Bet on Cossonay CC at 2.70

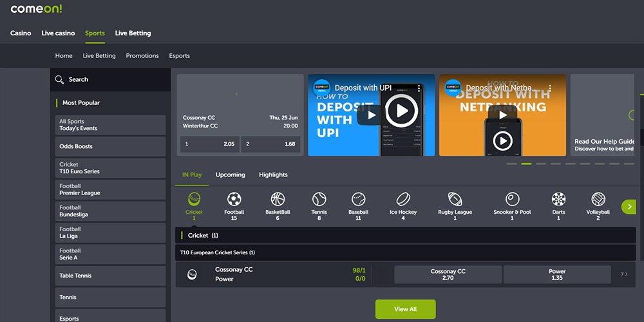click(x=448, y=274)
